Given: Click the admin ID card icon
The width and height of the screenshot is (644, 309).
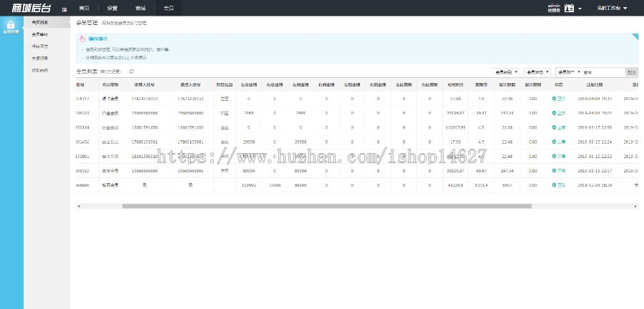Looking at the screenshot, I should click(x=569, y=8).
